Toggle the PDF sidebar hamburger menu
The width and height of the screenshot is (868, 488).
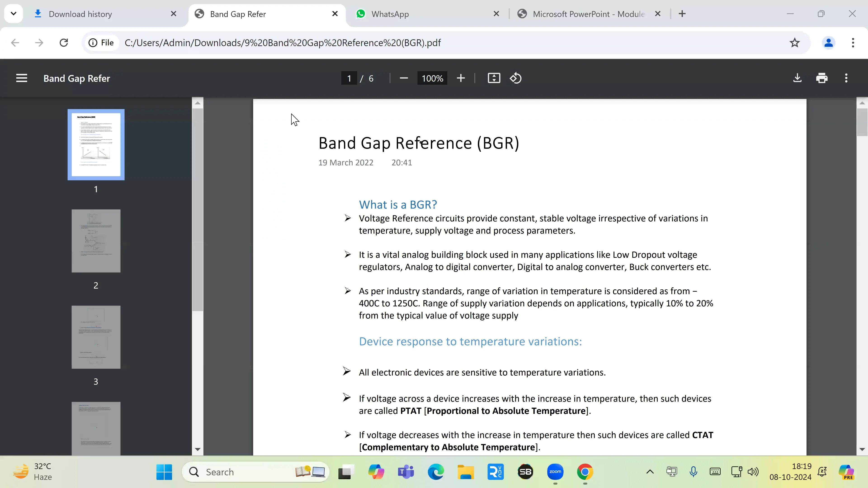point(21,78)
